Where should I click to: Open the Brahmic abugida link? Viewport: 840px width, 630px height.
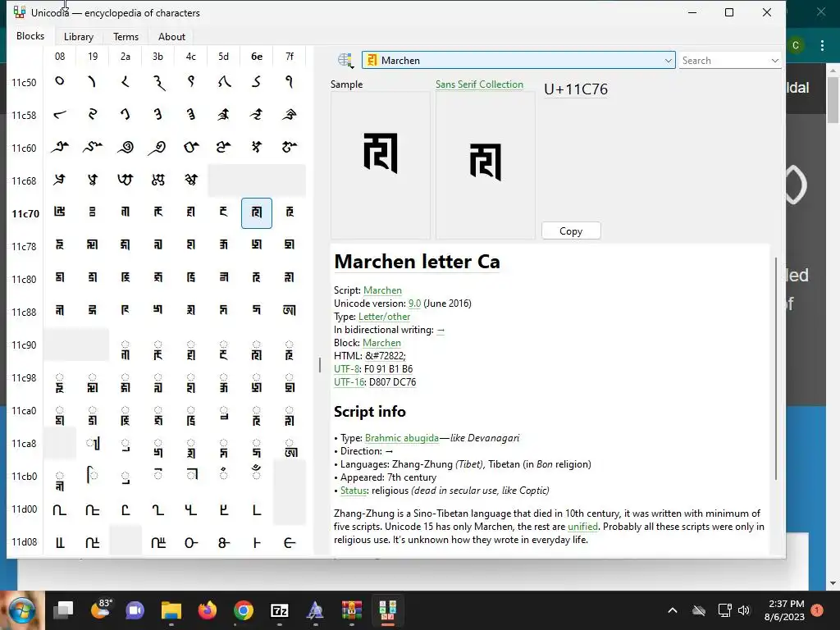pos(402,438)
